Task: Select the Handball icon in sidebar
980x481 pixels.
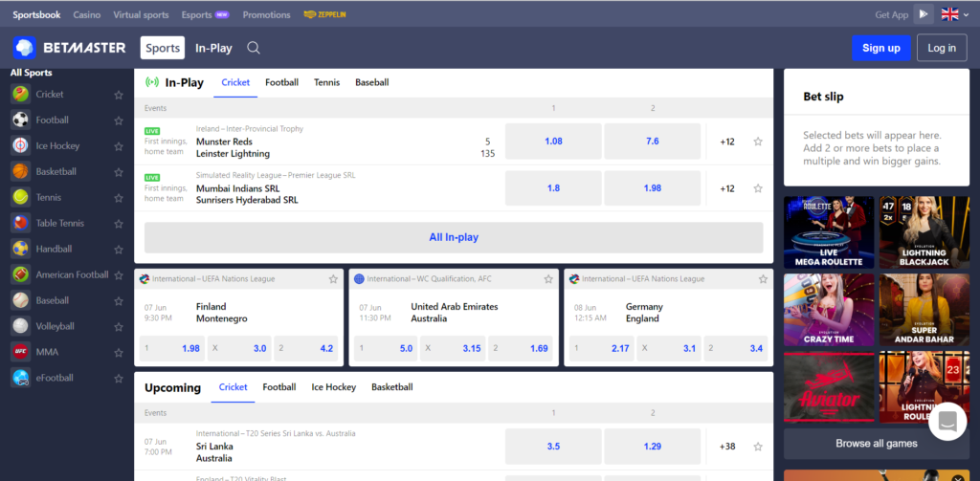Action: pyautogui.click(x=21, y=249)
